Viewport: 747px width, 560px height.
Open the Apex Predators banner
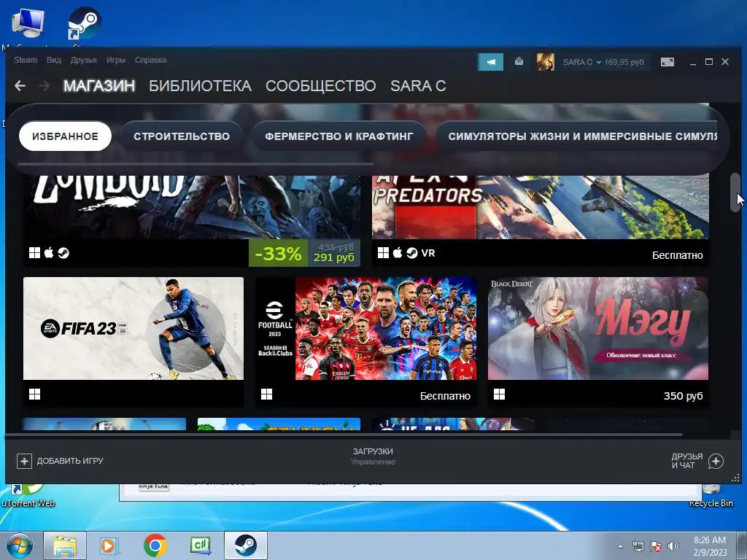point(541,207)
